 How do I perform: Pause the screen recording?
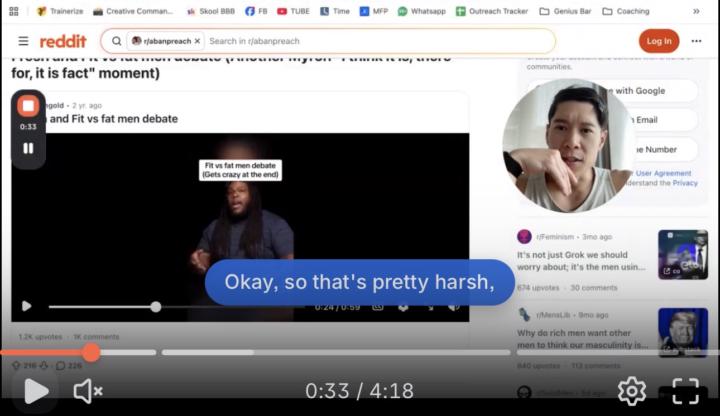click(28, 148)
